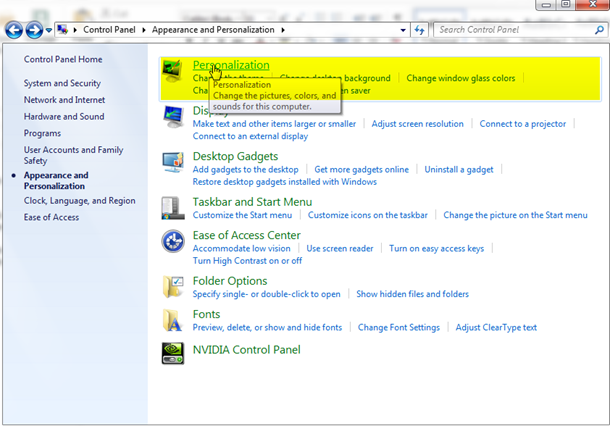This screenshot has height=426, width=610.
Task: Click Uninstall a gadget
Action: pyautogui.click(x=459, y=170)
